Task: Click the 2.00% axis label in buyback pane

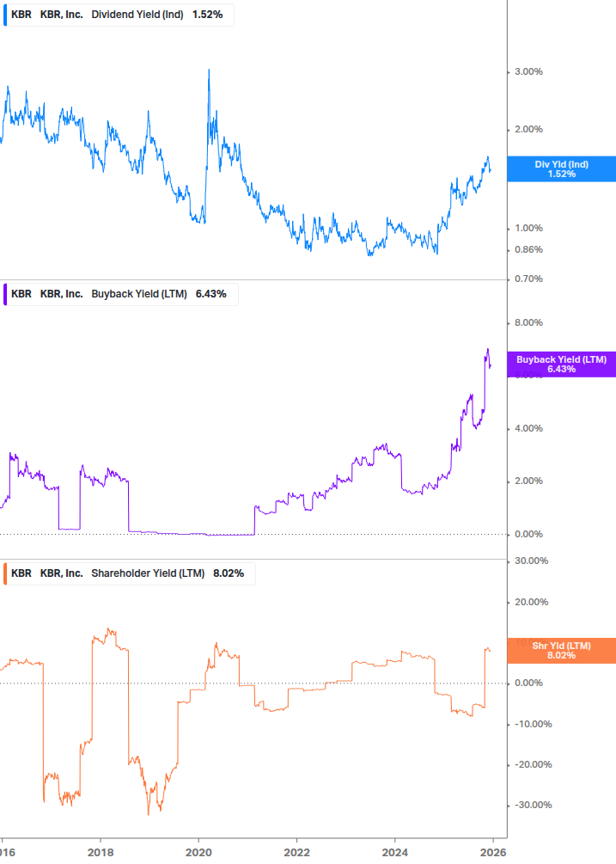Action: pos(528,481)
